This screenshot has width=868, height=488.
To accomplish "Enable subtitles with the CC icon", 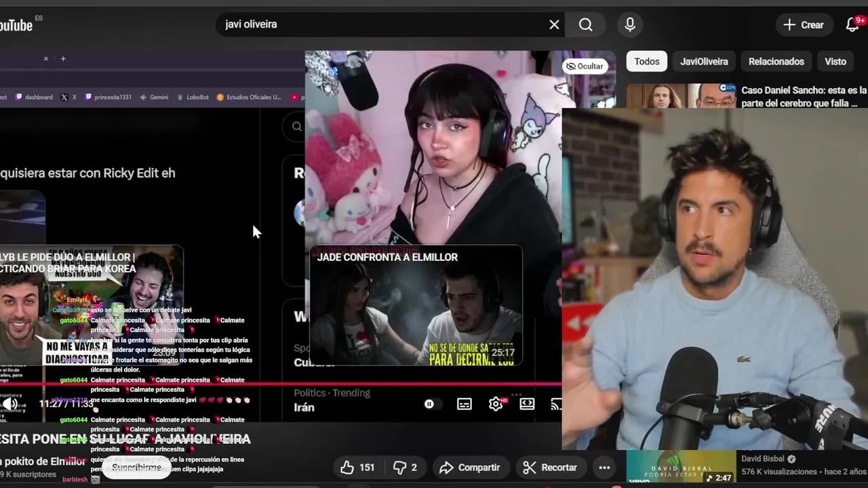I will (464, 403).
